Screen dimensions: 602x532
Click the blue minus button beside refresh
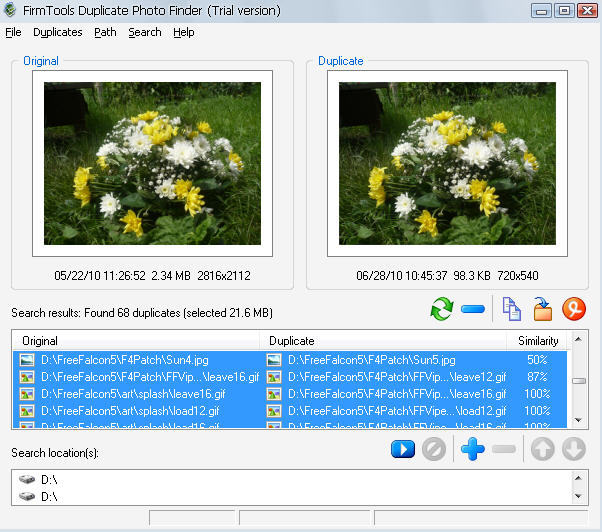[473, 309]
